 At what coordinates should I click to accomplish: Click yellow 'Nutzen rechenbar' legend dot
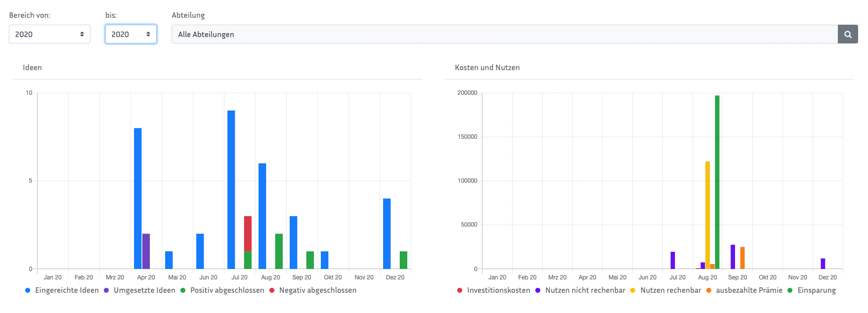633,290
